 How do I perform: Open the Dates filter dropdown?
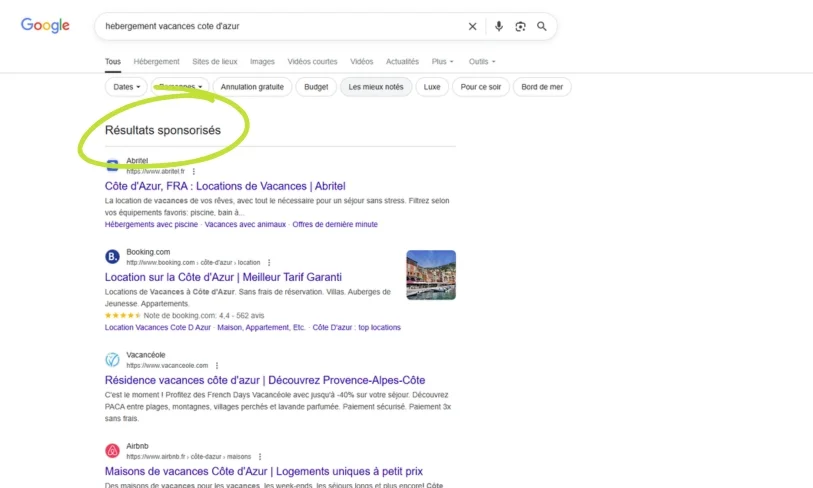pyautogui.click(x=127, y=87)
